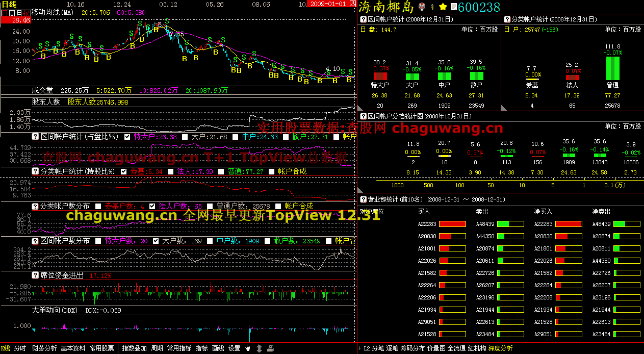Enable the 法人:17.39 checkbox

tap(170, 171)
